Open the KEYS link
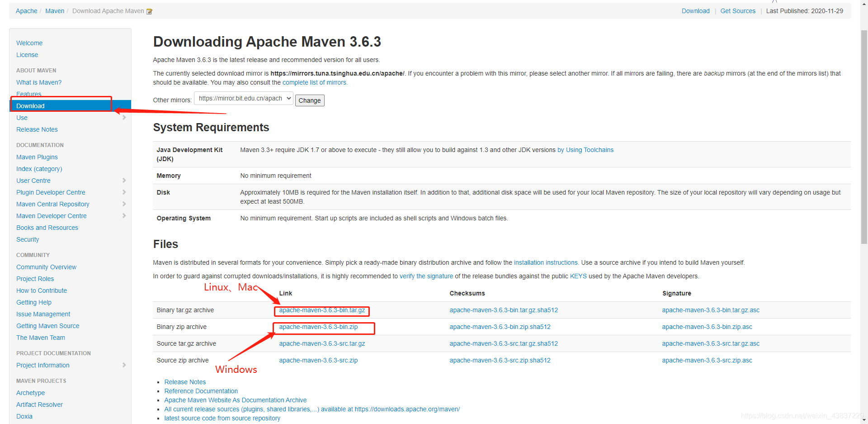Image resolution: width=868 pixels, height=424 pixels. click(578, 276)
